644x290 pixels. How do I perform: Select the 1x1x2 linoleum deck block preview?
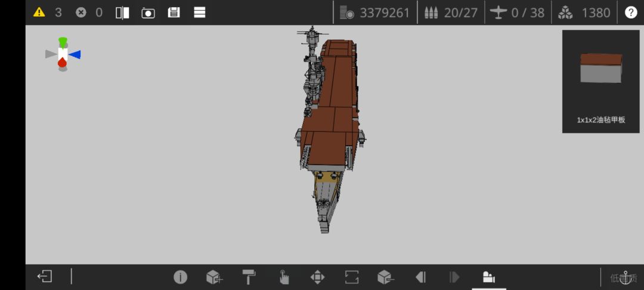point(601,68)
